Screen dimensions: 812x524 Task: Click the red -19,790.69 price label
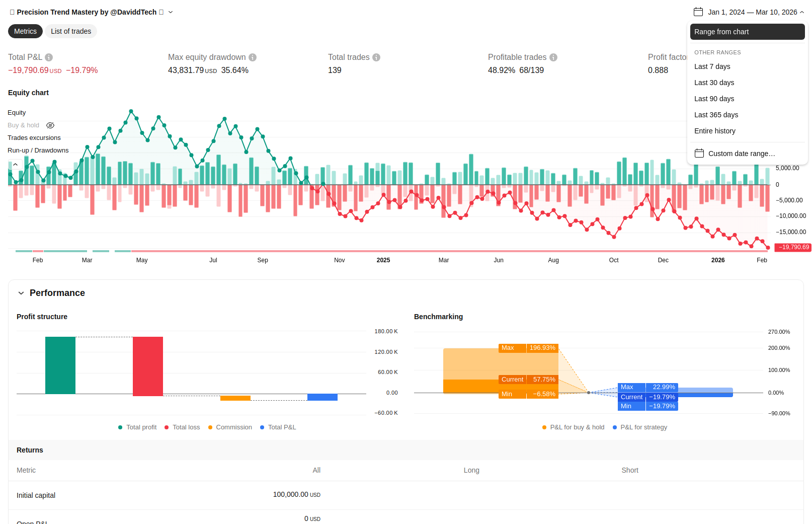point(792,247)
